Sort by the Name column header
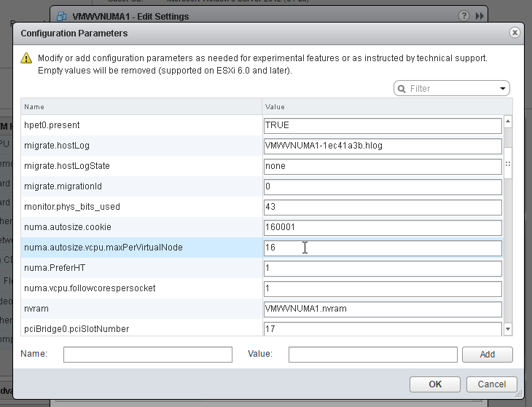This screenshot has width=532, height=407. pyautogui.click(x=141, y=106)
